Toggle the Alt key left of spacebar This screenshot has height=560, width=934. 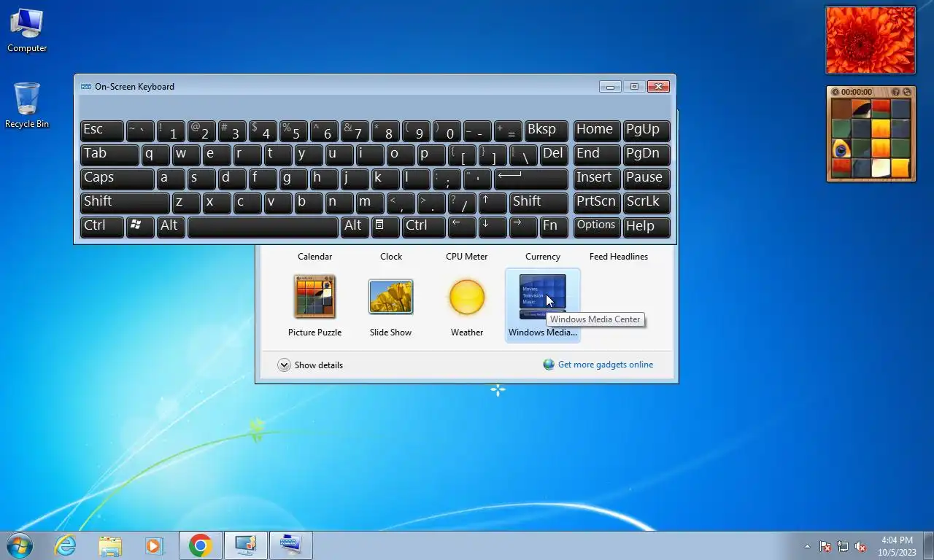[171, 227]
